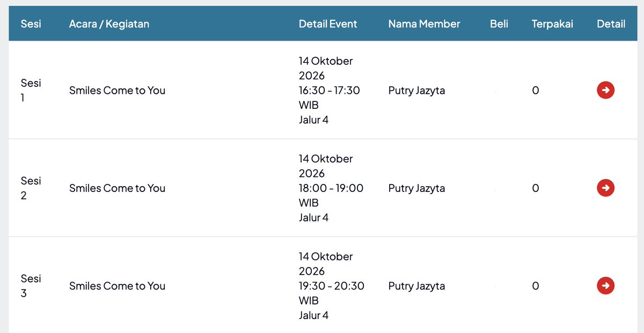644x333 pixels.
Task: Click the 19:30 - 20:30 event time
Action: [x=332, y=286]
